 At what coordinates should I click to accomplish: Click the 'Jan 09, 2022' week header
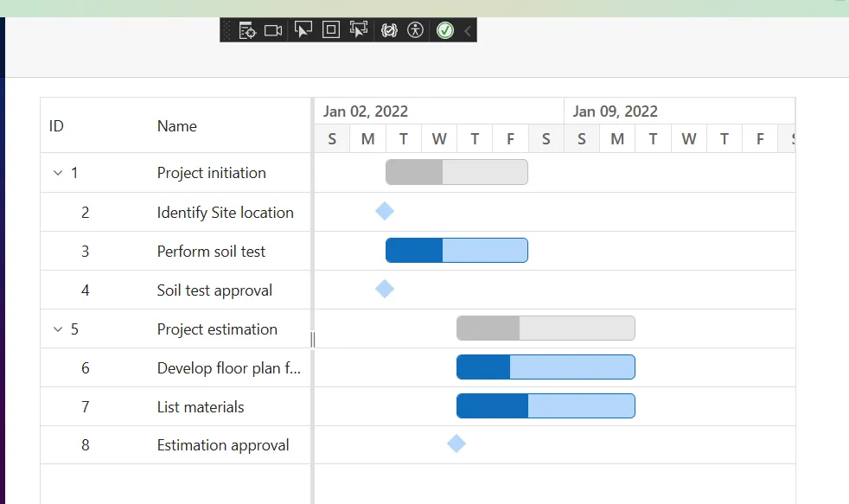pos(680,111)
